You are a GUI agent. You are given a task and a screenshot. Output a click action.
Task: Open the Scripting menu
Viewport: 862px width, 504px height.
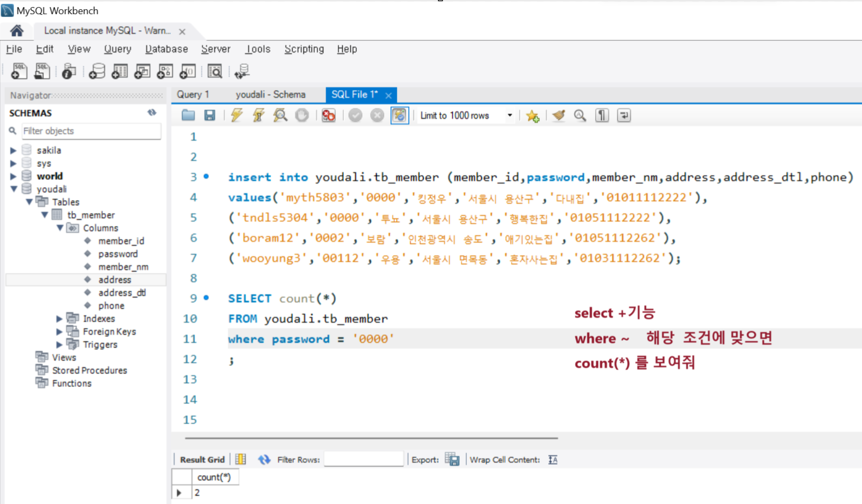(x=304, y=49)
